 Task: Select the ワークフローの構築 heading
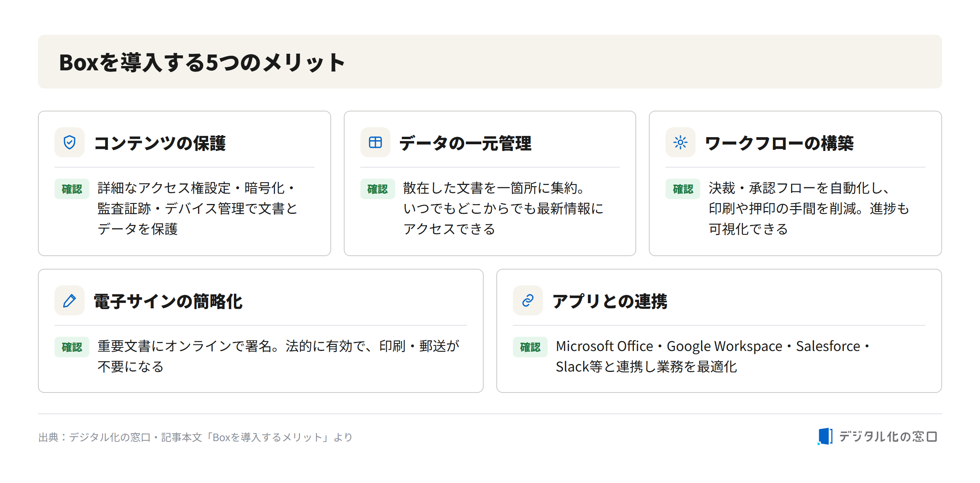point(779,143)
